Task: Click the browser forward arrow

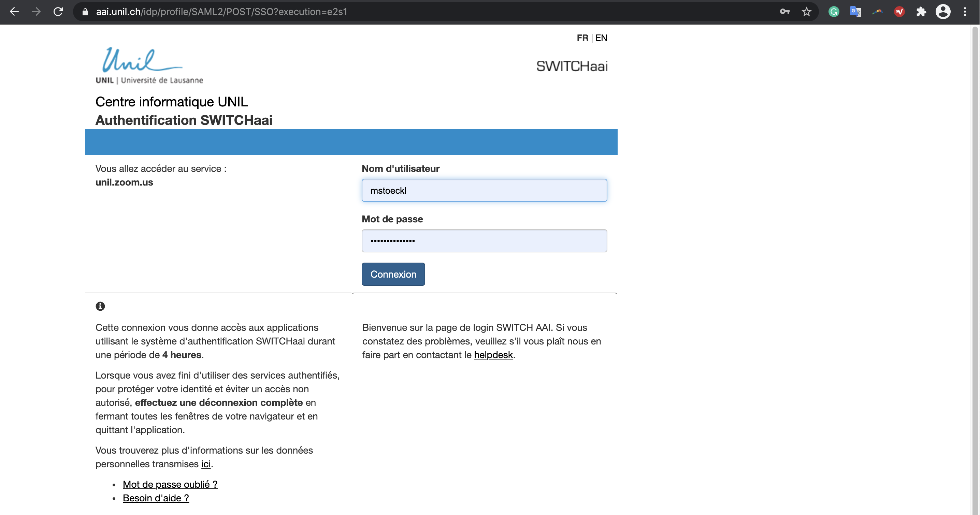Action: tap(36, 12)
